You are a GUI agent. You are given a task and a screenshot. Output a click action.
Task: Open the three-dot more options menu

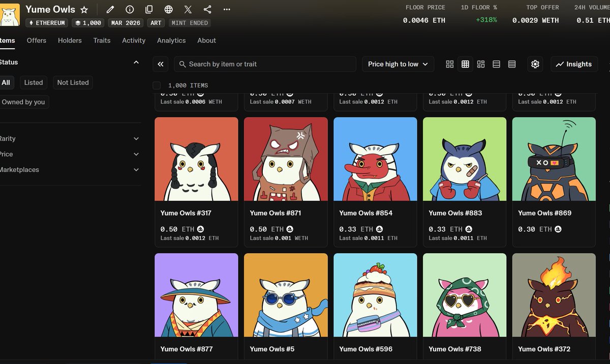227,10
